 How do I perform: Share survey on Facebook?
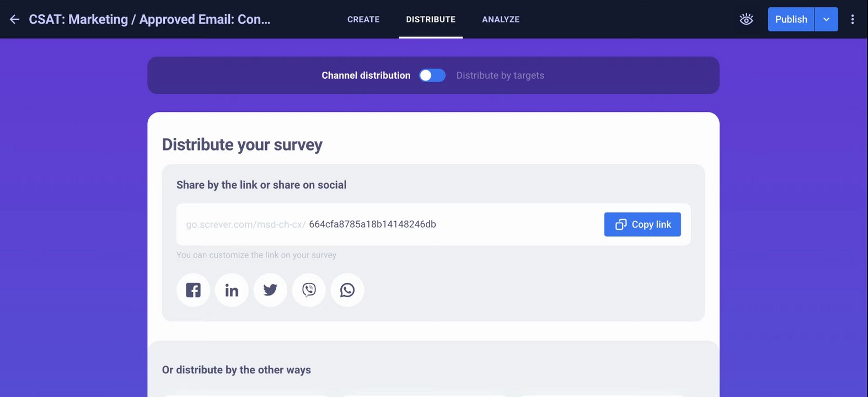coord(193,290)
